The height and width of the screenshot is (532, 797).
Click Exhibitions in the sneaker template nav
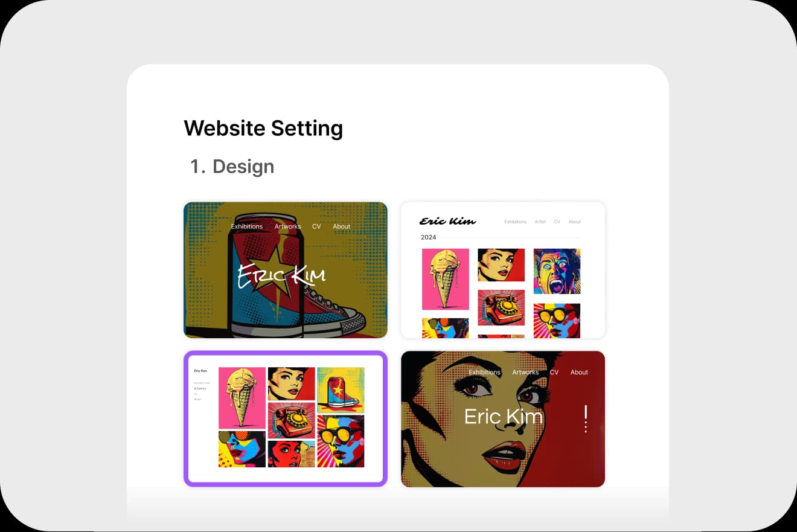246,226
